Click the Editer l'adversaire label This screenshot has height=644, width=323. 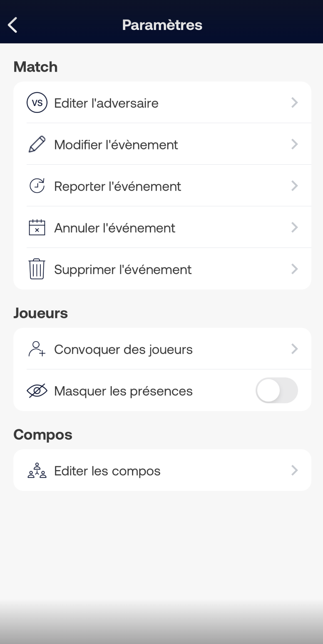point(106,103)
